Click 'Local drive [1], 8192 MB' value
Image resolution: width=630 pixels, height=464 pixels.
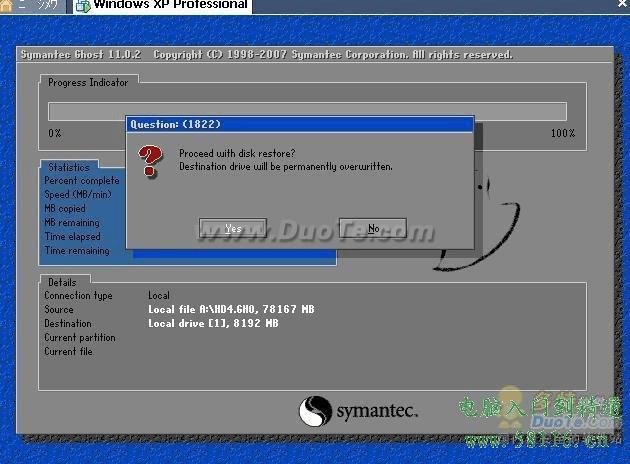[x=213, y=323]
